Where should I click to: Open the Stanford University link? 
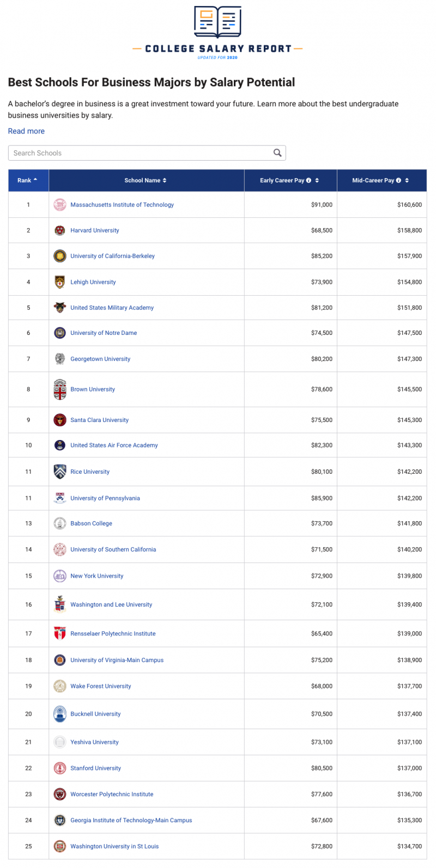[x=96, y=768]
